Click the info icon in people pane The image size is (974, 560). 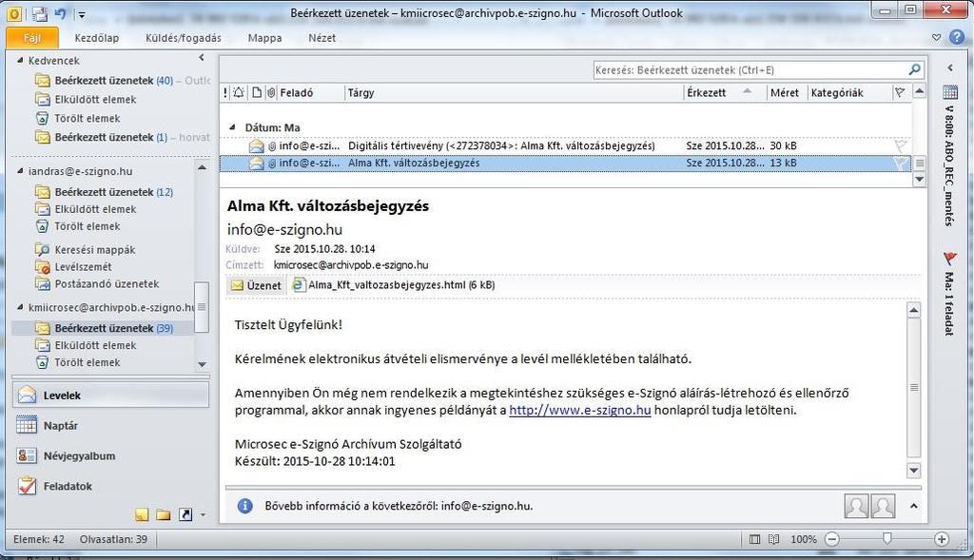click(x=244, y=506)
